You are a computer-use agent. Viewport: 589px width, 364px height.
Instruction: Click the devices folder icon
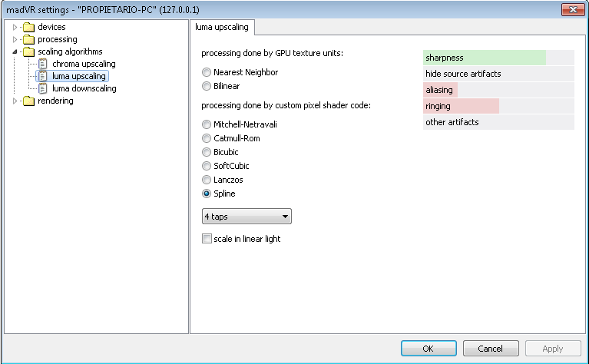[x=28, y=27]
